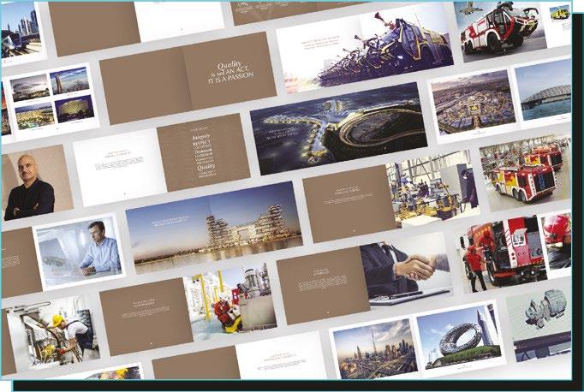Select the red airport fire truck below airplane photo
Image resolution: width=584 pixels, height=392 pixels.
(x=500, y=30)
